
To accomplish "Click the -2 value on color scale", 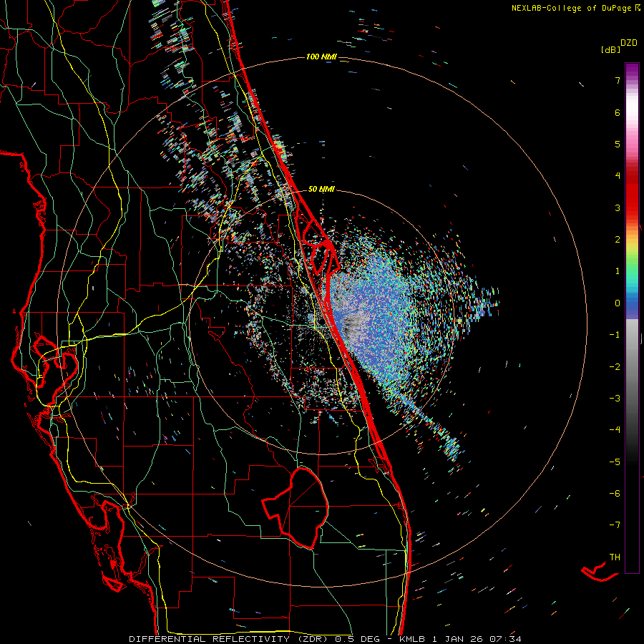I will (x=615, y=367).
